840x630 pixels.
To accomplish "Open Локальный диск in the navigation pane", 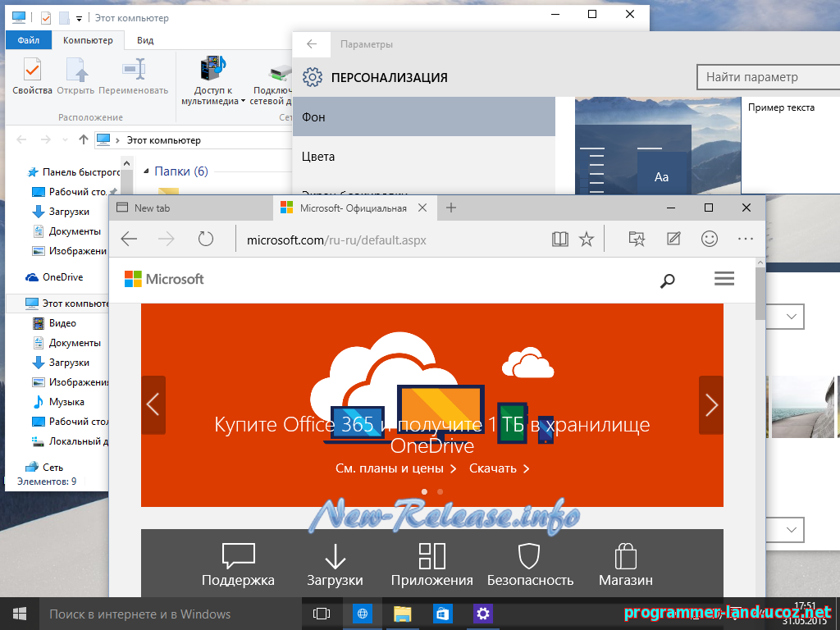I will click(x=71, y=441).
